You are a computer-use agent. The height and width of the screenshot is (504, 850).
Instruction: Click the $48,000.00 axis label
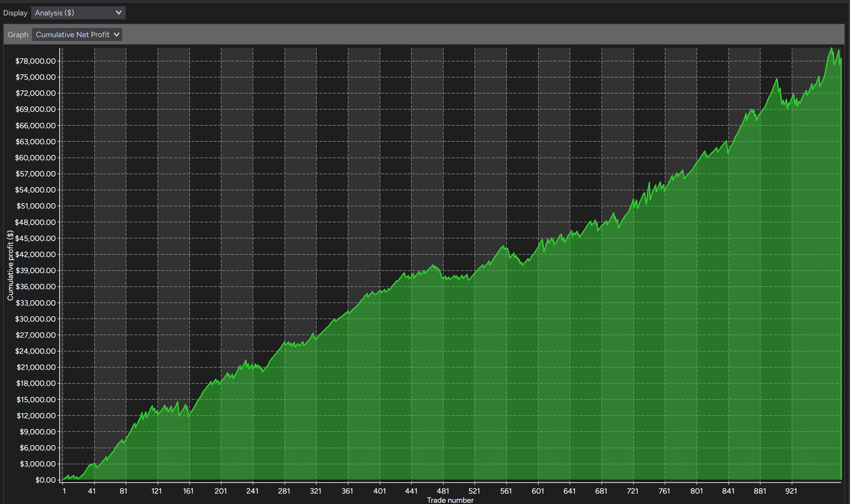[35, 222]
